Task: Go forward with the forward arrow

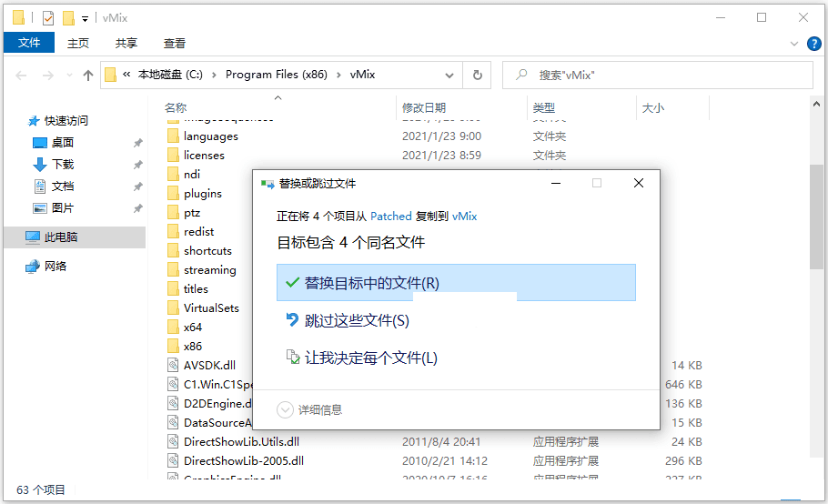Action: tap(48, 76)
